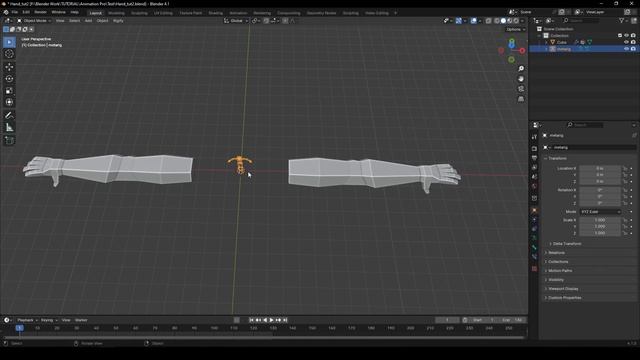640x360 pixels.
Task: Open the World properties tab
Action: click(x=534, y=187)
